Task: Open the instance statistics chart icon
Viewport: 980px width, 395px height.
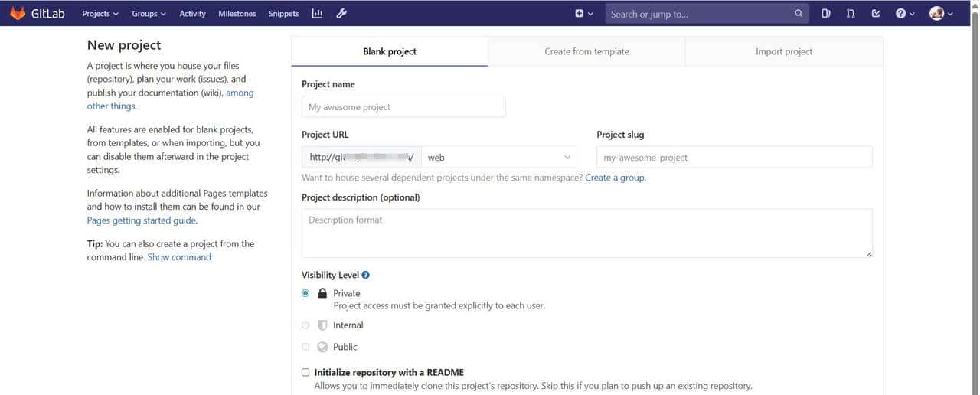Action: [x=318, y=13]
